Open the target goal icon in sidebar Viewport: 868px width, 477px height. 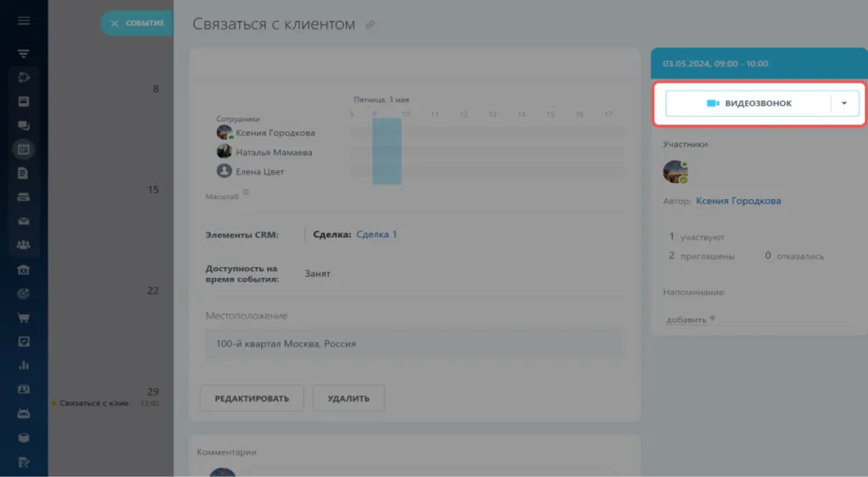23,294
